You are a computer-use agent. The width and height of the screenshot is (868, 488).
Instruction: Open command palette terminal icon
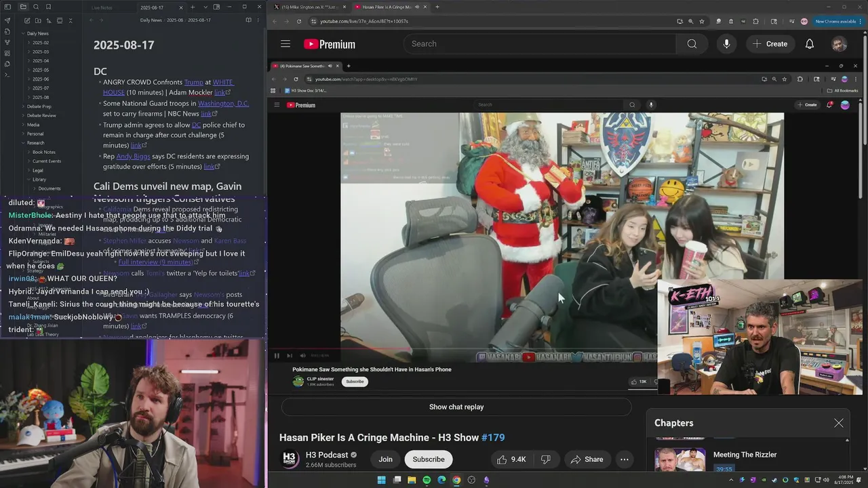tap(7, 75)
